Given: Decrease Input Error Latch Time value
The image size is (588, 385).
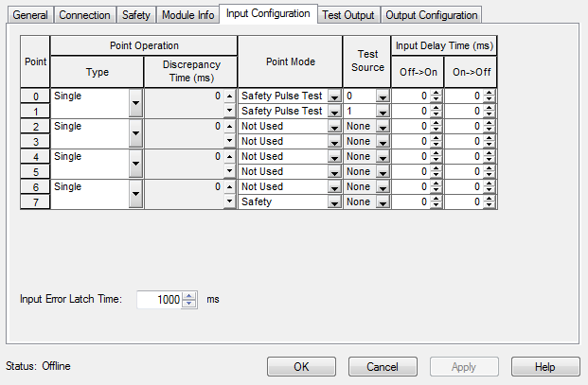Looking at the screenshot, I should (189, 303).
